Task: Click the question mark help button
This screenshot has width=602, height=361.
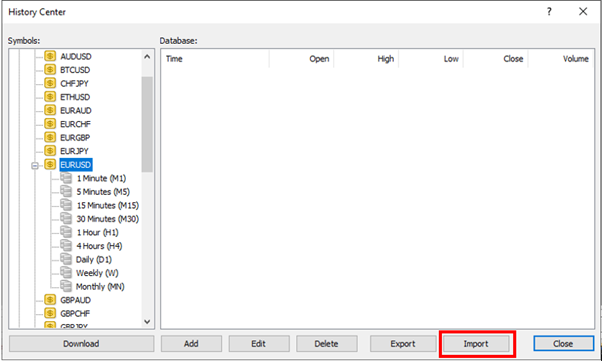Action: coord(549,12)
